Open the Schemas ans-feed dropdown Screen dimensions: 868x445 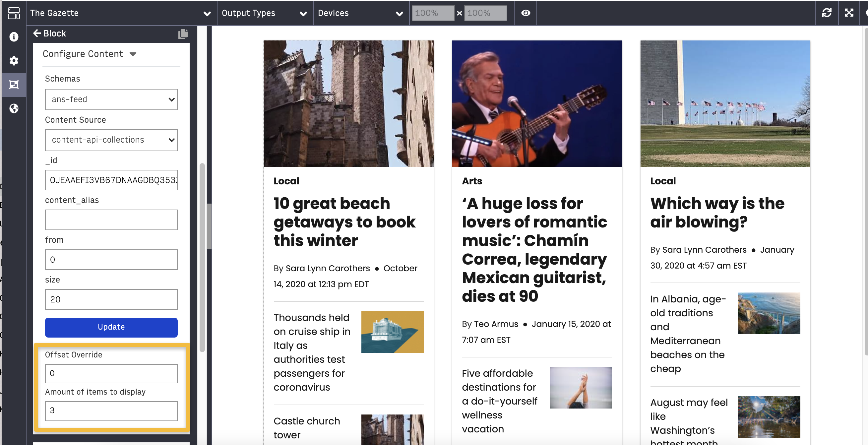point(111,99)
